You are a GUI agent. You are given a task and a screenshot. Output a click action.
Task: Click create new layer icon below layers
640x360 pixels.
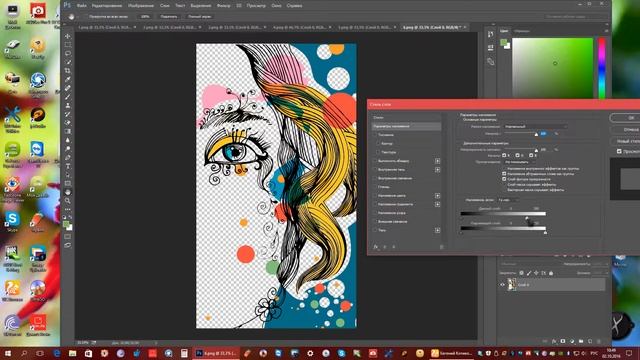590,341
